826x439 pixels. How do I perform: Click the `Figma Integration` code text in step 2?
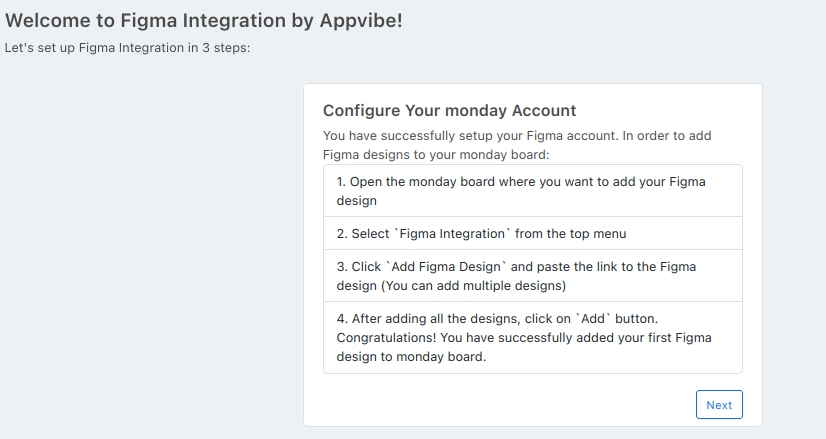453,233
